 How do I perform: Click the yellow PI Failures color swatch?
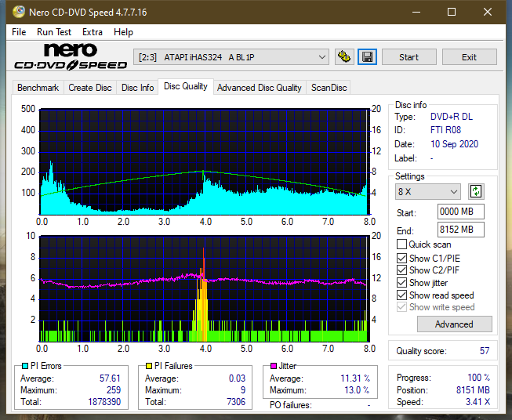coord(149,366)
